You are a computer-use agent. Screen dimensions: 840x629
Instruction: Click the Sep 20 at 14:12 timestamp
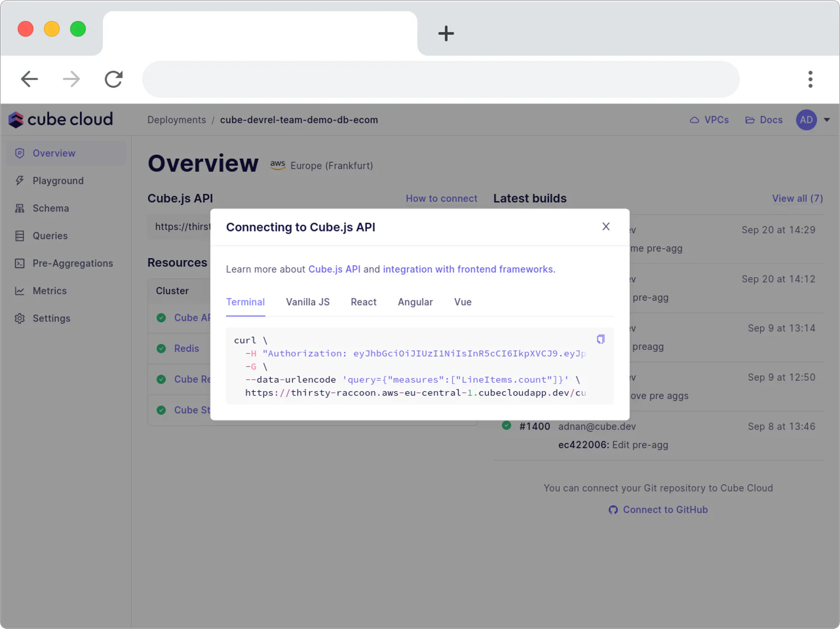click(x=778, y=279)
